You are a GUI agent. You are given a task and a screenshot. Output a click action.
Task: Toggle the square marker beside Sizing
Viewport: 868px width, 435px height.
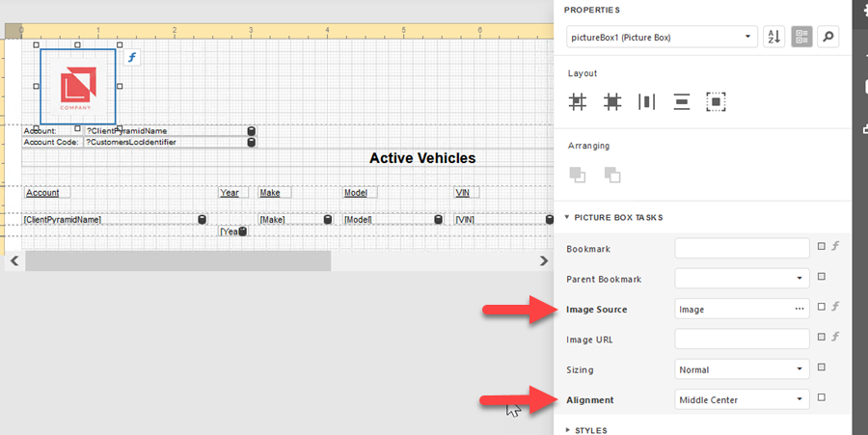(821, 367)
